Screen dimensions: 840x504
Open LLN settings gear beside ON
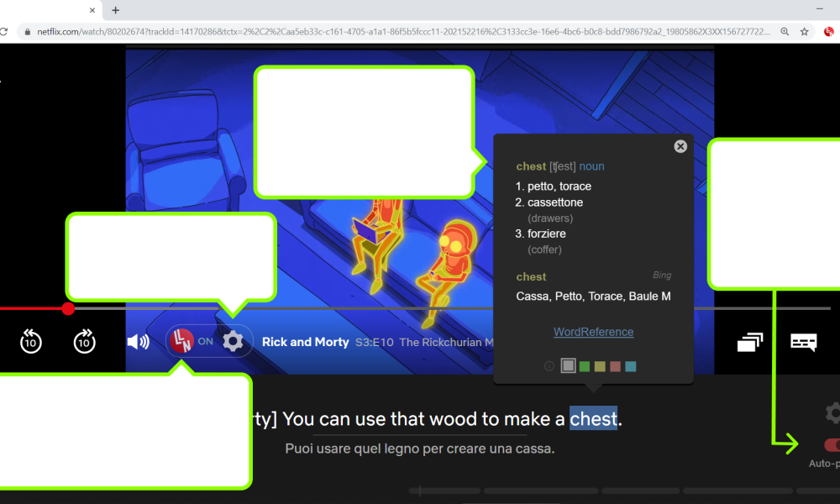pyautogui.click(x=233, y=341)
